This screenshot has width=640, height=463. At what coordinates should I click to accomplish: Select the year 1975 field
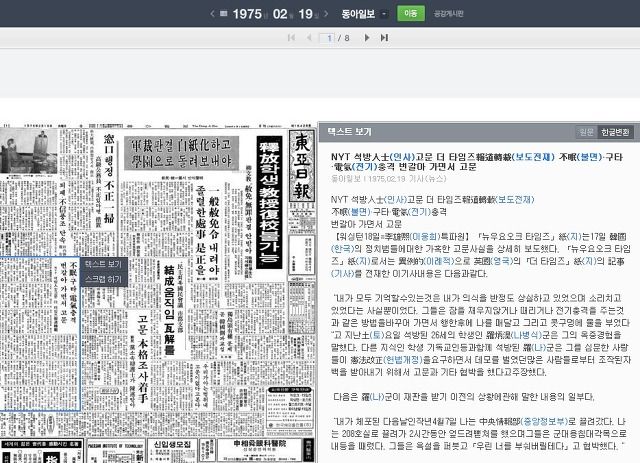point(247,14)
